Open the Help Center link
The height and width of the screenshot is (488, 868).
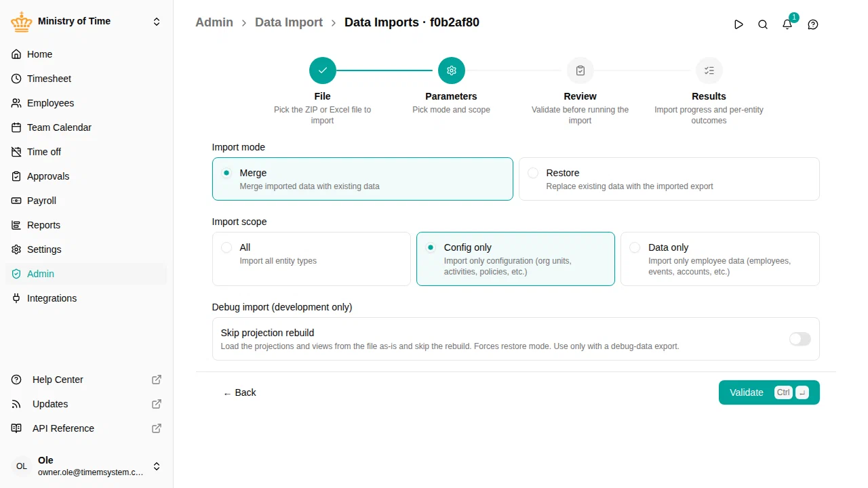click(86, 380)
